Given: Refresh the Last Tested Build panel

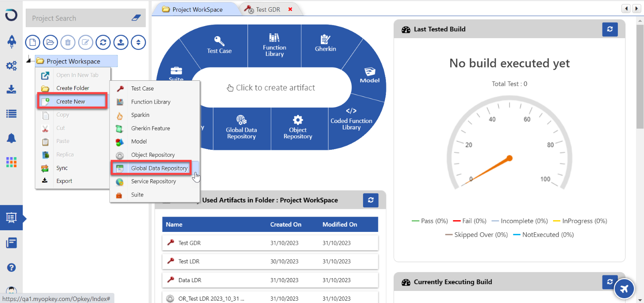Looking at the screenshot, I should coord(610,29).
